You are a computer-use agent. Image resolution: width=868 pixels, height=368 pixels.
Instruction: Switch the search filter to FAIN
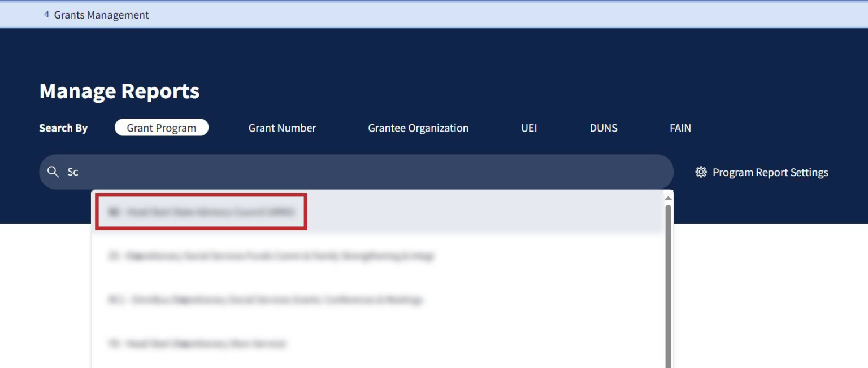click(x=680, y=128)
